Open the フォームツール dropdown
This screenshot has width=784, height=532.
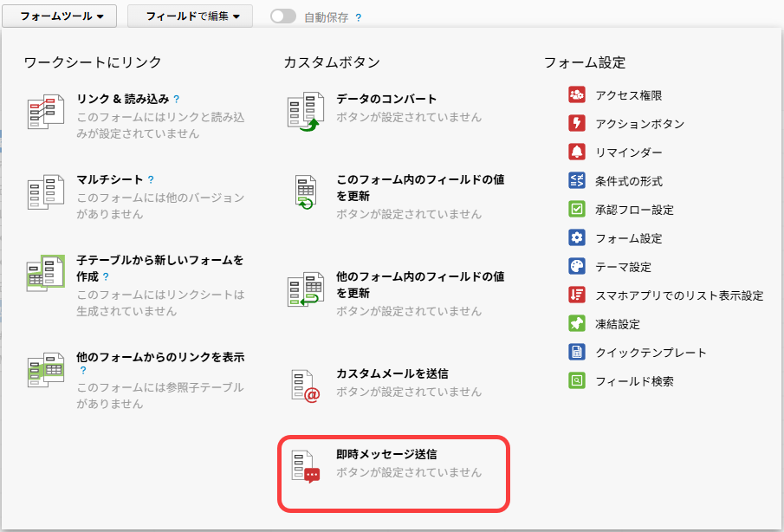60,16
